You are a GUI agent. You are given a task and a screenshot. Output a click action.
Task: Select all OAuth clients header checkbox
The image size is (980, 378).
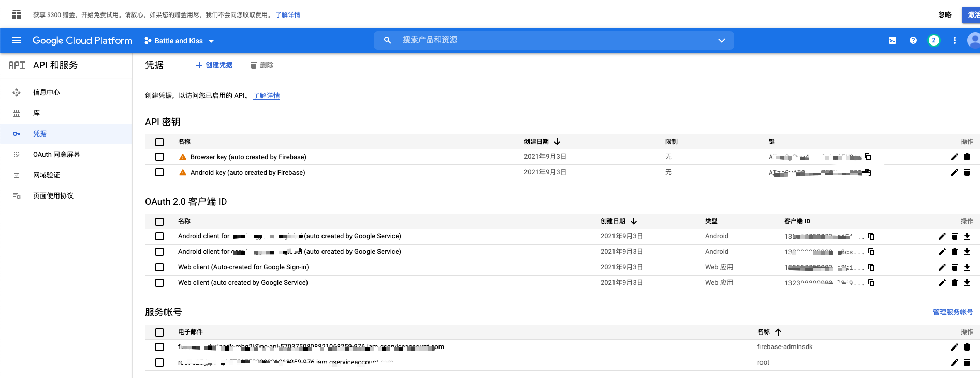tap(159, 222)
